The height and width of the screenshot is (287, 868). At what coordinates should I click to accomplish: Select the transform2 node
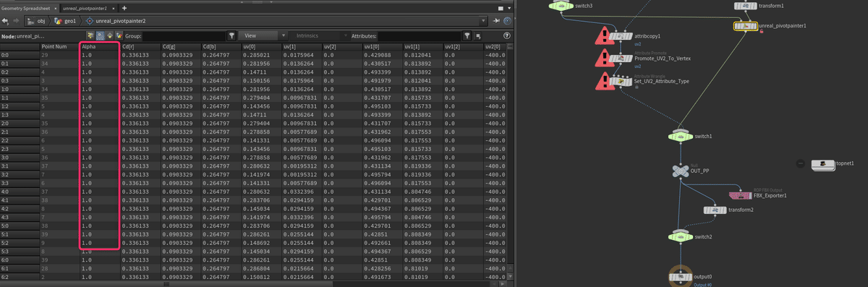(x=716, y=210)
